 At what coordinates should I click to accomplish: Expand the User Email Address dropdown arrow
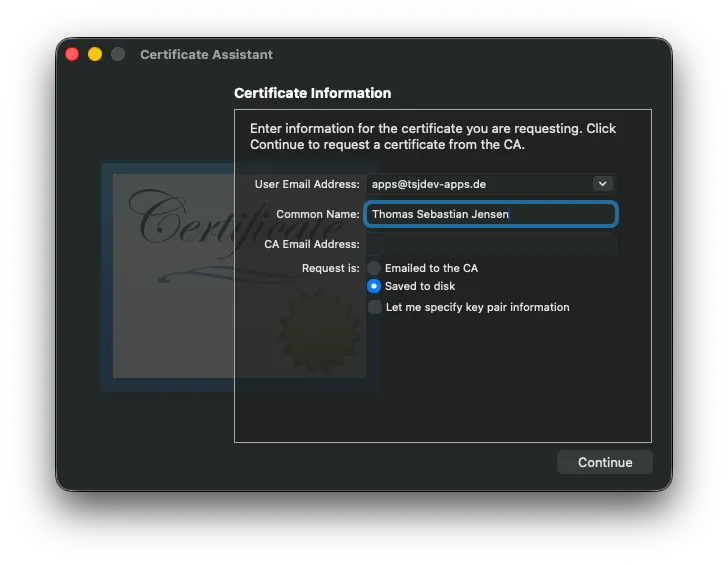(x=602, y=184)
